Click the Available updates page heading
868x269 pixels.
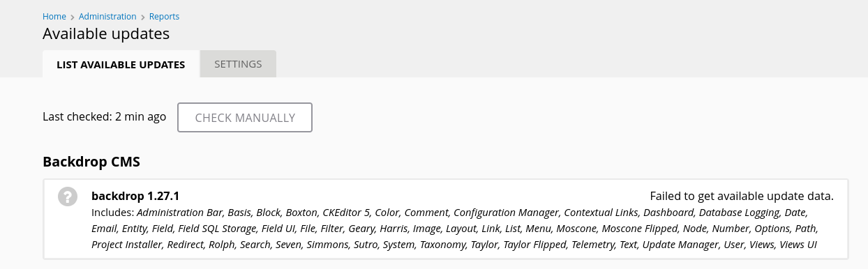106,33
